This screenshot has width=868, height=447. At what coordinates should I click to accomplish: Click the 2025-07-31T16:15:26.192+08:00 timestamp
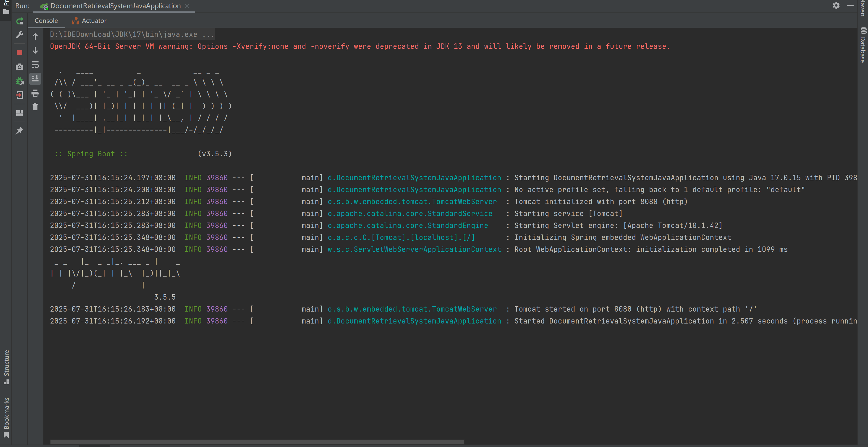113,321
